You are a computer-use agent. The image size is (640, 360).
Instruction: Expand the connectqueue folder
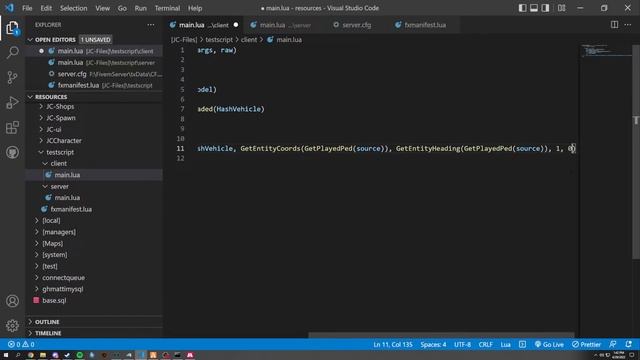[63, 278]
